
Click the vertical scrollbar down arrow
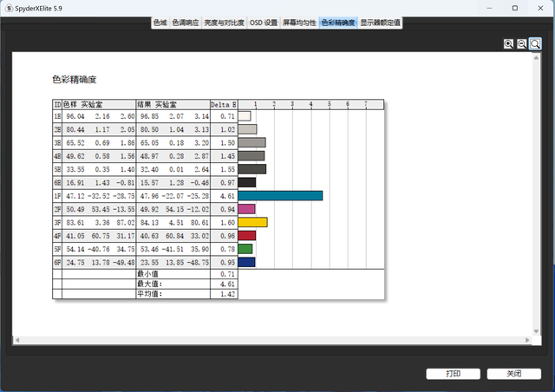[537, 330]
